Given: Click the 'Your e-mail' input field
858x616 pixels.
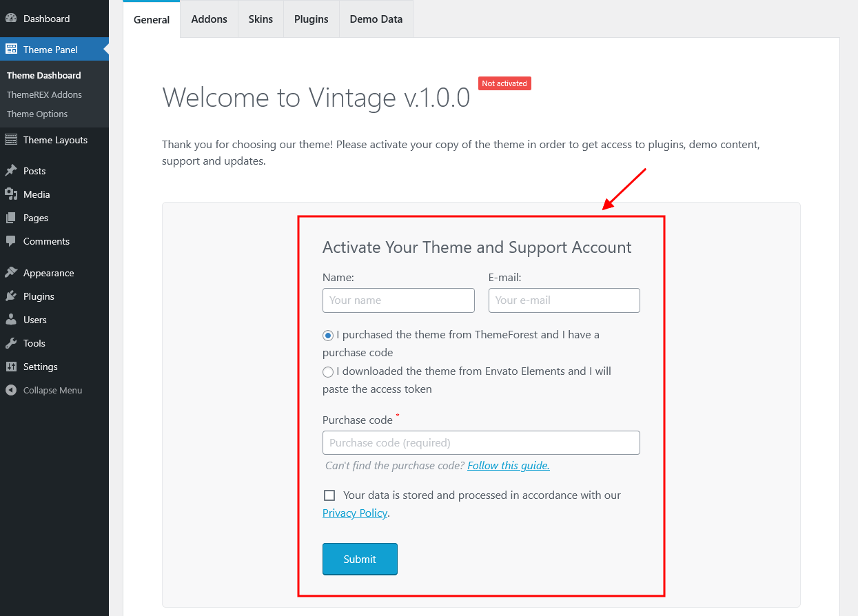Looking at the screenshot, I should pyautogui.click(x=564, y=300).
